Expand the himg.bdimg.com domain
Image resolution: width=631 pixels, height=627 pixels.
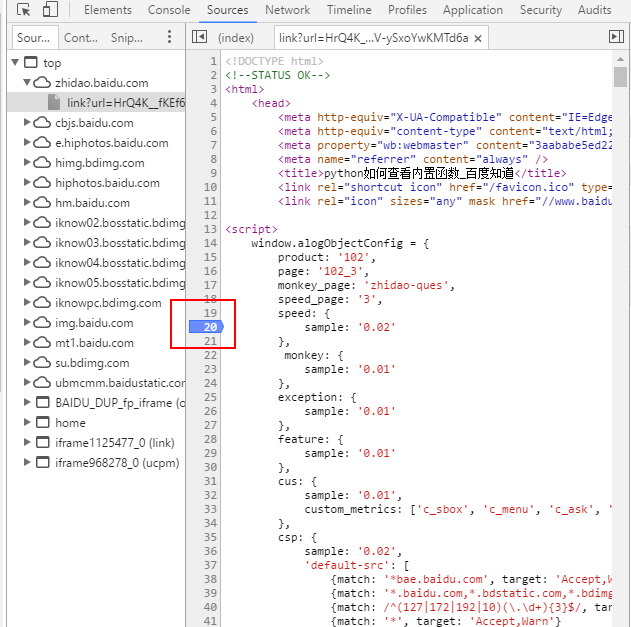point(27,163)
